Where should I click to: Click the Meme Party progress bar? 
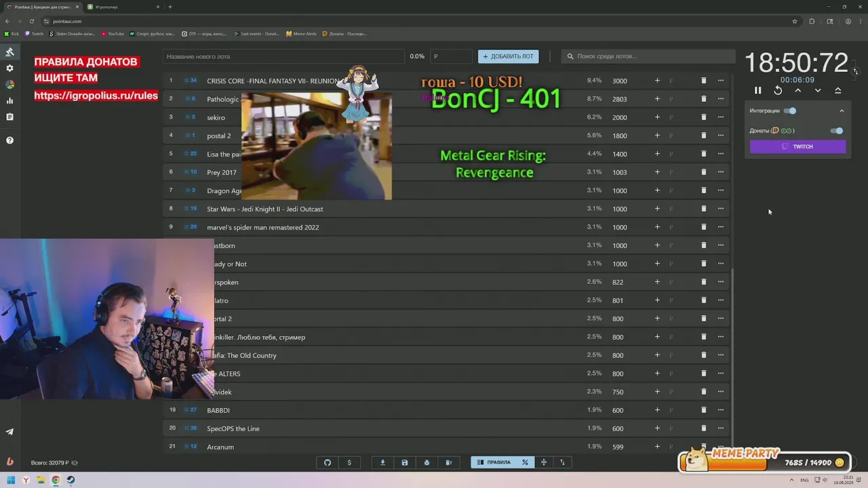pyautogui.click(x=765, y=462)
